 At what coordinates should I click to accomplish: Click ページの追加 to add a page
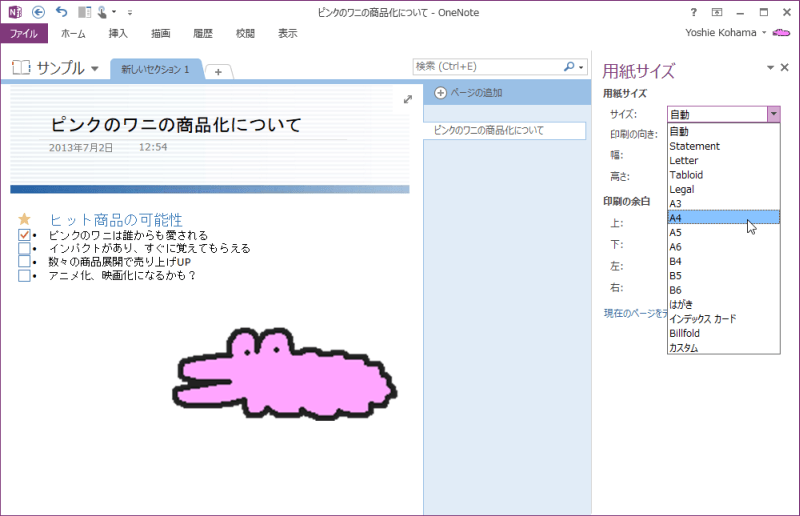[x=476, y=93]
